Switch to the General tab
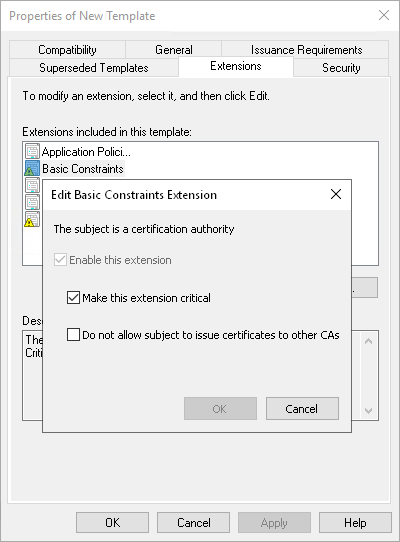 [x=174, y=50]
